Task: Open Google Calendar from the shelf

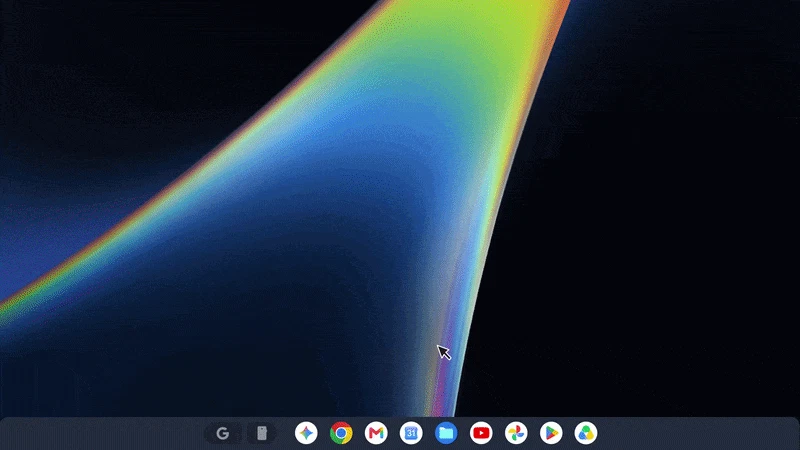Action: [x=411, y=433]
